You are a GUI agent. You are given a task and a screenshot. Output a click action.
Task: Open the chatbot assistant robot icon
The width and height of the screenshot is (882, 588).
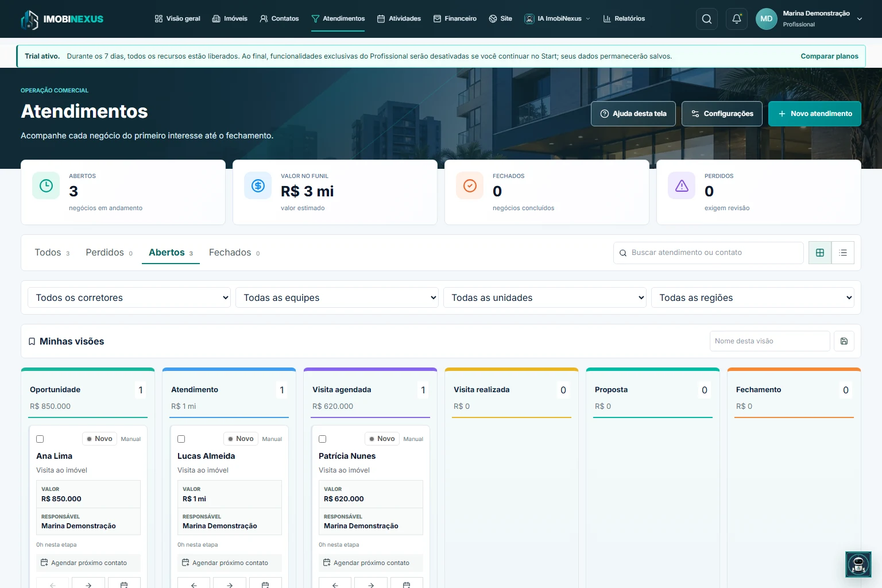(x=858, y=564)
